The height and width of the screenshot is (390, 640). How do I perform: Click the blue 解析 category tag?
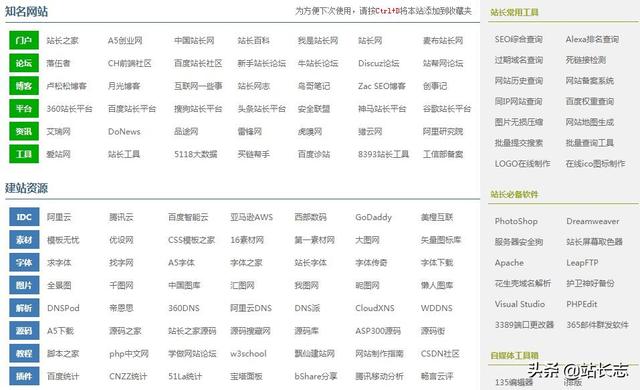pos(24,308)
